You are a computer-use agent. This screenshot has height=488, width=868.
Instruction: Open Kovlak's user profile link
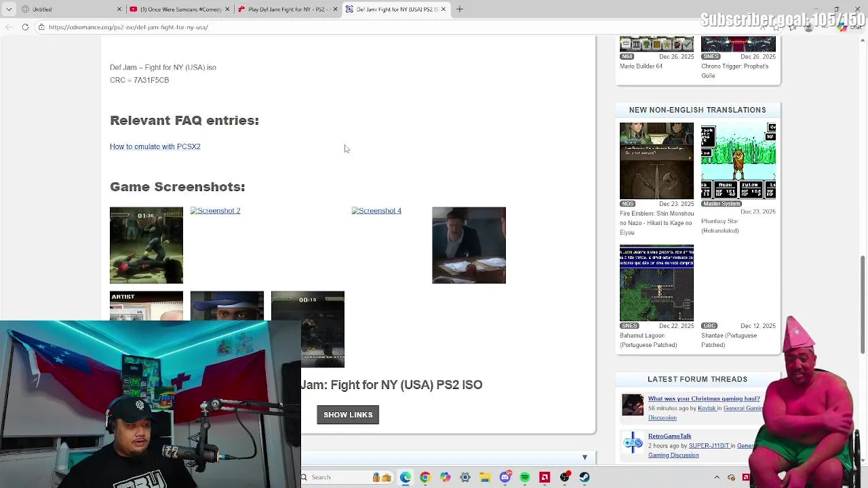[707, 408]
